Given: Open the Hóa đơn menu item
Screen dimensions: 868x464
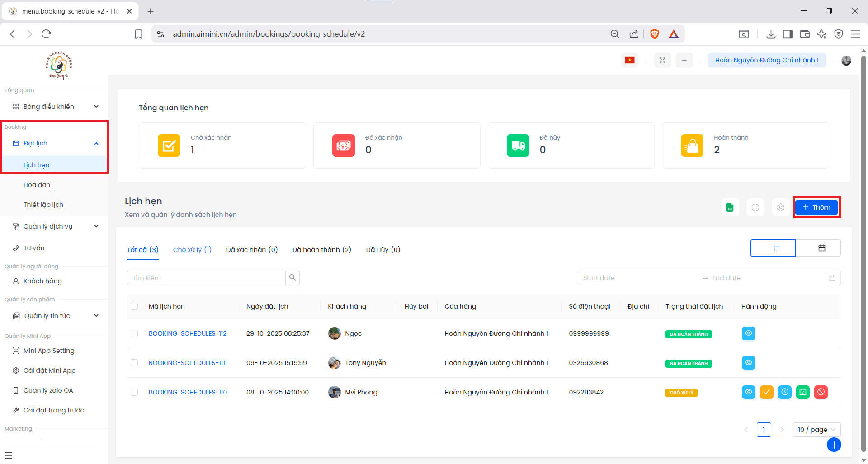Looking at the screenshot, I should [37, 185].
